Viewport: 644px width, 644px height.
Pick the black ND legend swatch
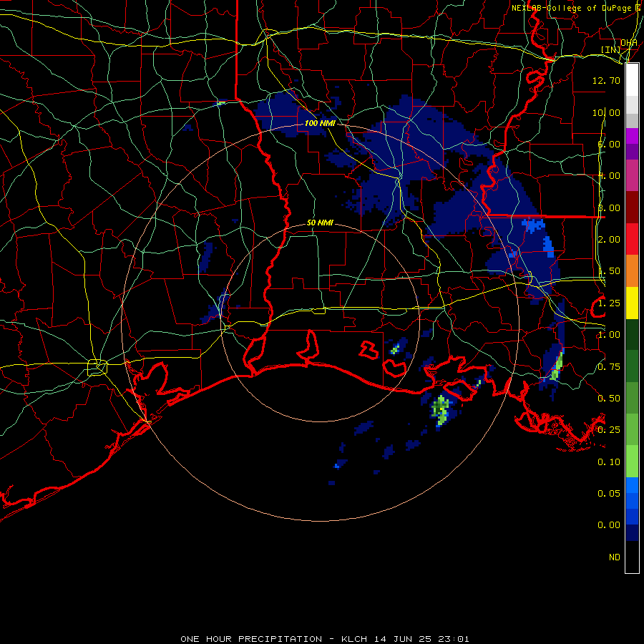point(632,557)
